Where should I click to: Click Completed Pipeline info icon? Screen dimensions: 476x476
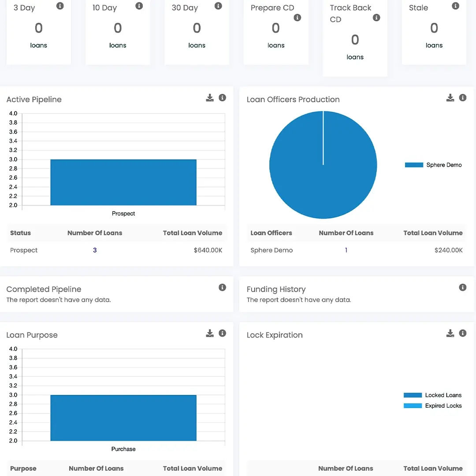pos(223,287)
